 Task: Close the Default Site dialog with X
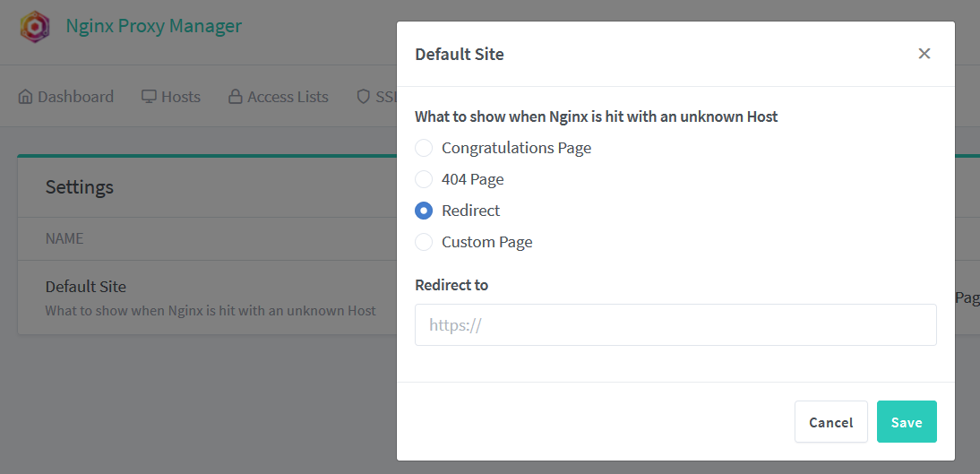[924, 54]
